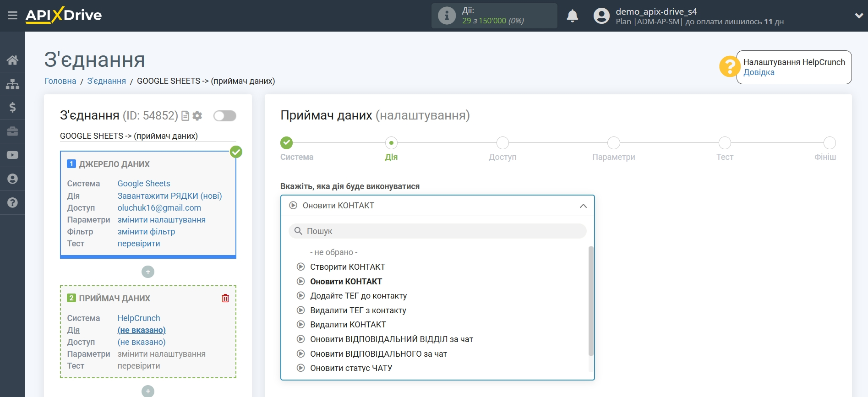Open profile sidebar icon
This screenshot has height=397, width=868.
point(12,179)
